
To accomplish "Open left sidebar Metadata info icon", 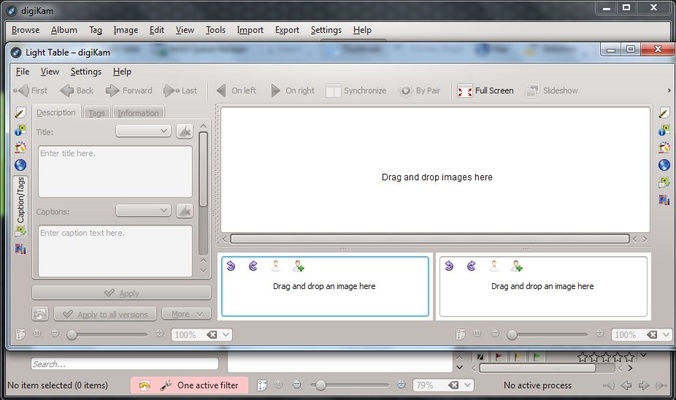I will 20,130.
